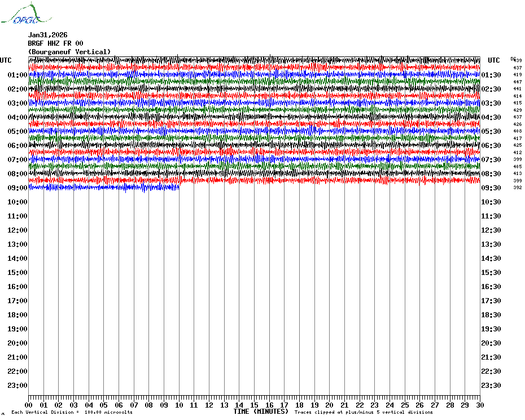The height and width of the screenshot is (420, 525).
Task: Click minute tick label 24
Action: (x=390, y=405)
